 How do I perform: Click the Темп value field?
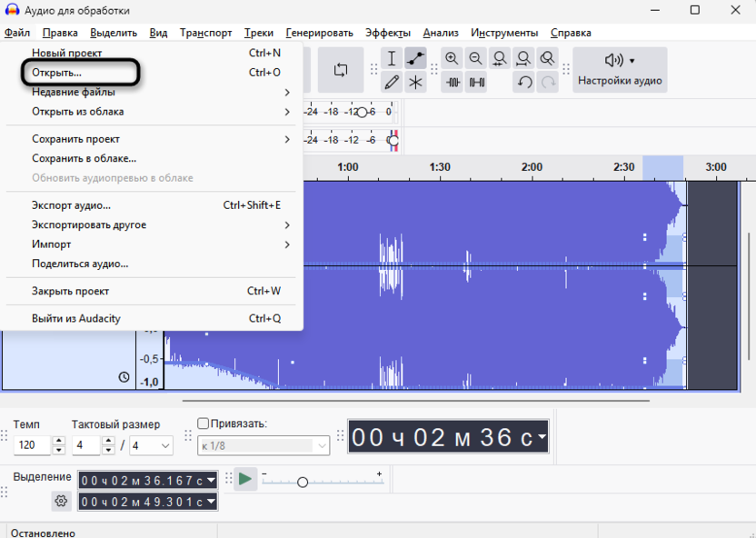[32, 445]
